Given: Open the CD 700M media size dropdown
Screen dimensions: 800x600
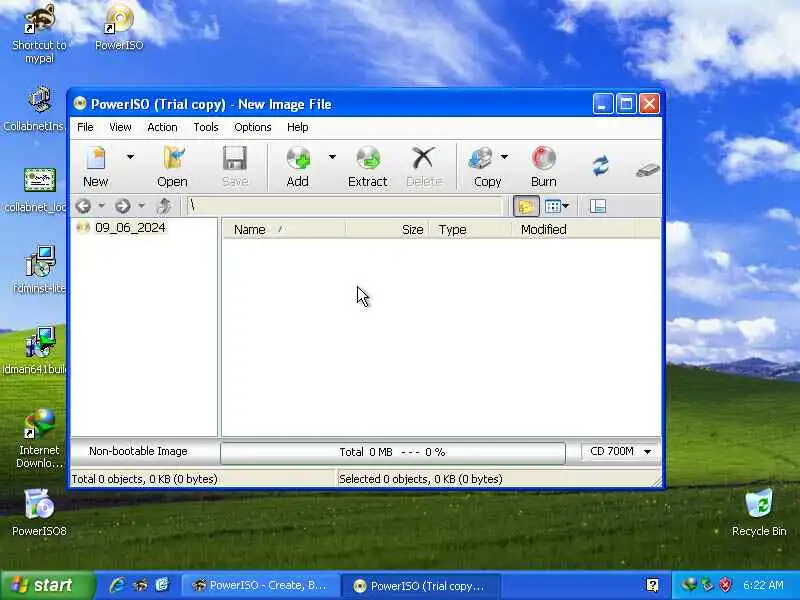Looking at the screenshot, I should (x=620, y=452).
